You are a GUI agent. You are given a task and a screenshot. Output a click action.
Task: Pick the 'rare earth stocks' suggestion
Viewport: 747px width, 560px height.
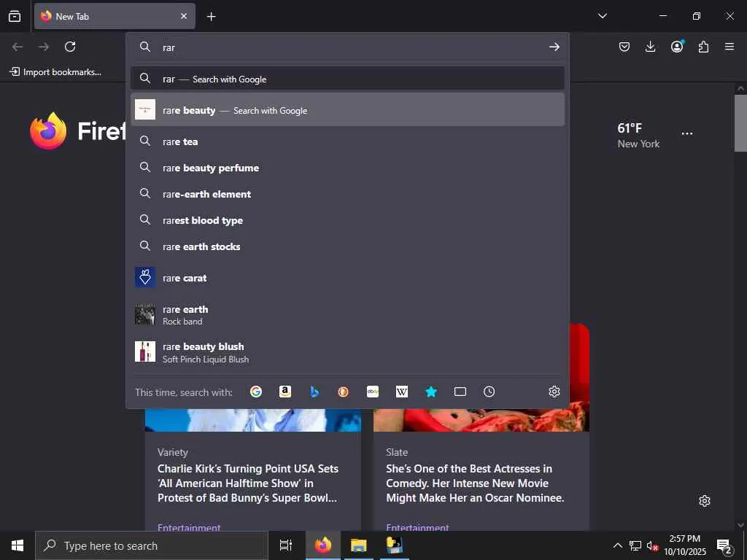(348, 246)
